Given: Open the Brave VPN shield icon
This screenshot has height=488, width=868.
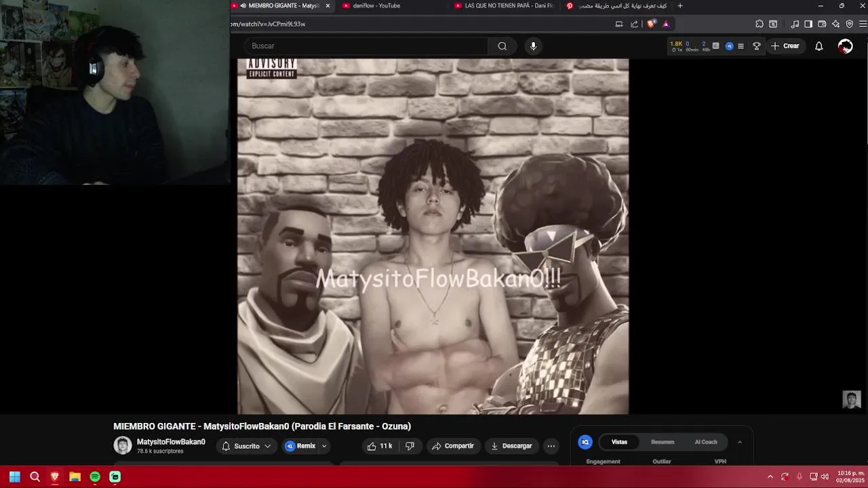Looking at the screenshot, I should (849, 24).
